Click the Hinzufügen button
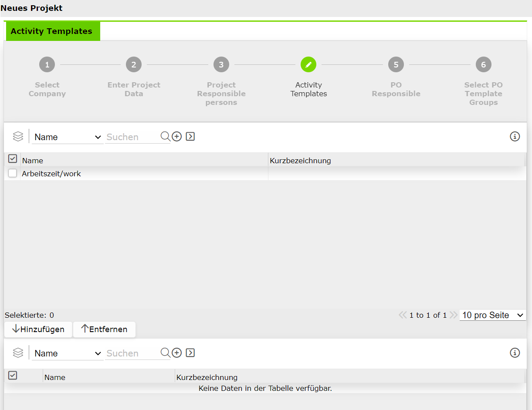 pos(38,329)
